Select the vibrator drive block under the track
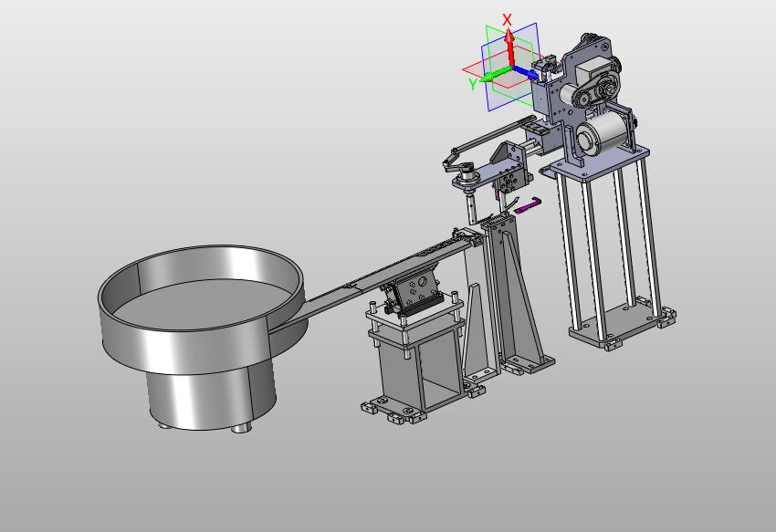 [414, 294]
